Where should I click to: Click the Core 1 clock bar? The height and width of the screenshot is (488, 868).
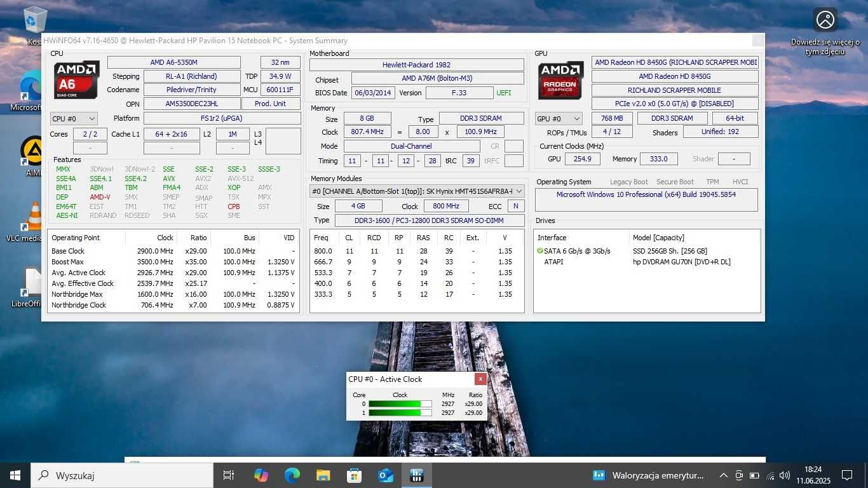[400, 412]
